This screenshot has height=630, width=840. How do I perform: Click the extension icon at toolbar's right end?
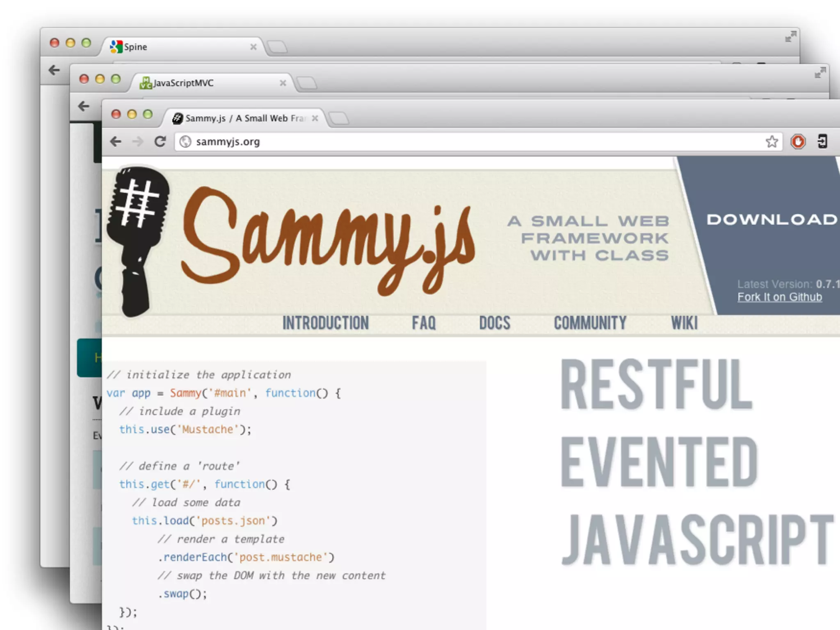click(x=822, y=142)
